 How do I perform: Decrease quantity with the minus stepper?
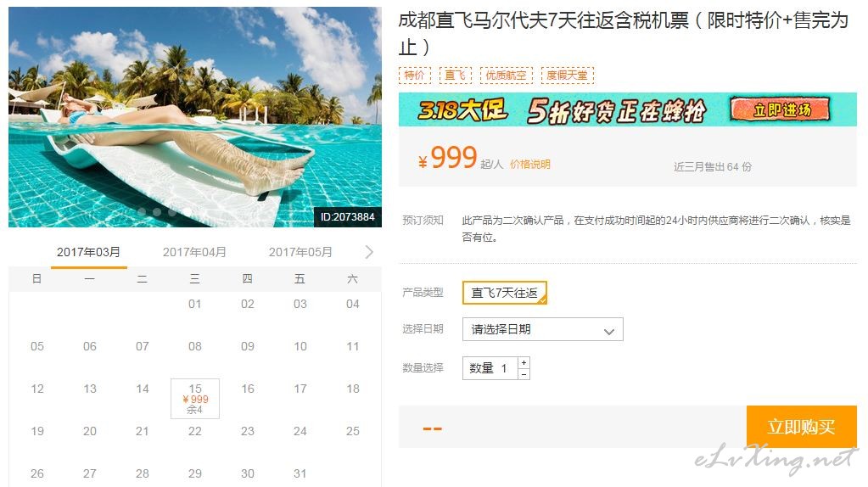point(524,374)
